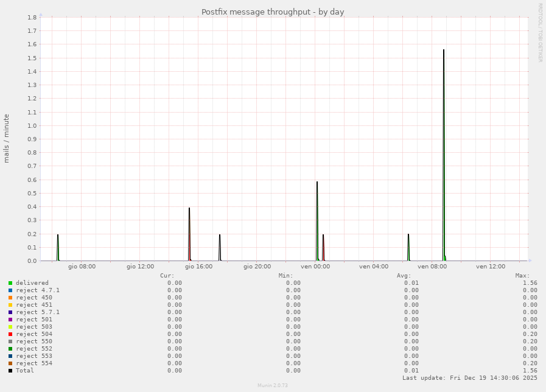Click the green delivered legend square
Screen dimensions: 546x392
point(11,282)
